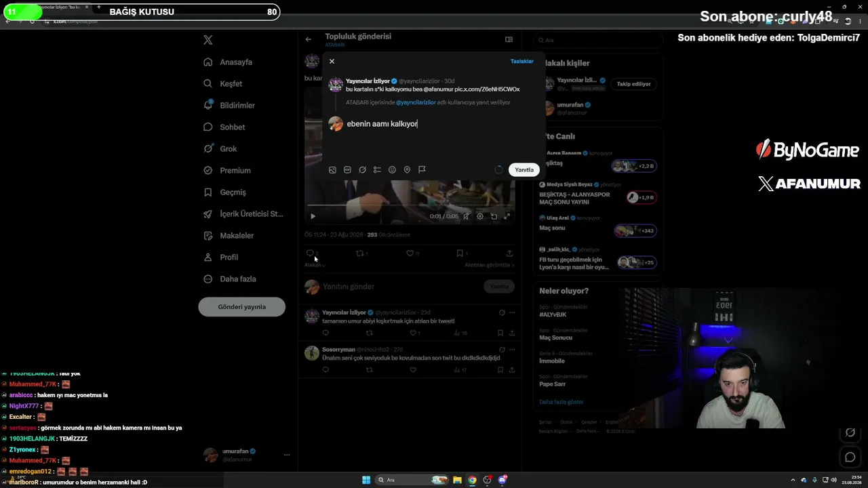Unmute the video sound

pos(466,216)
